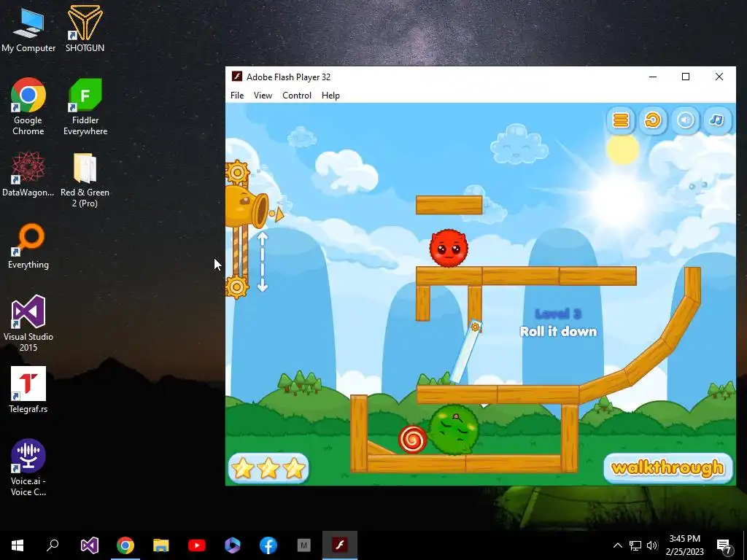
Task: Click the three-star score indicator
Action: [x=268, y=468]
